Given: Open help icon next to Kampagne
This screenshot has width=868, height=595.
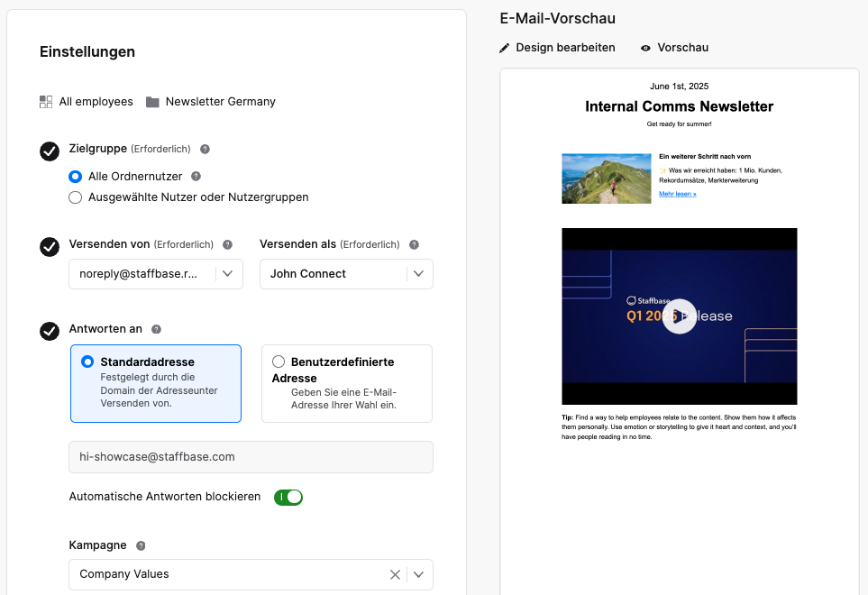Looking at the screenshot, I should click(142, 545).
